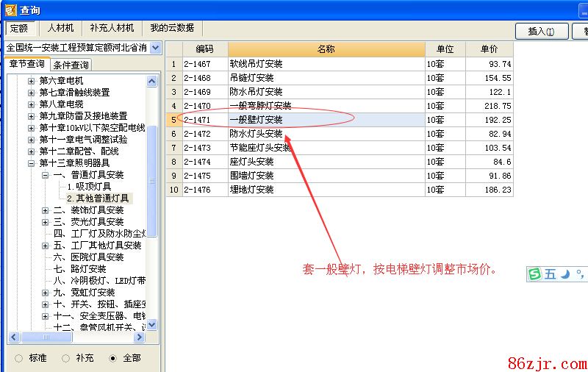Screen dimensions: 588x372
Task: Click the 单价 column header
Action: [489, 49]
